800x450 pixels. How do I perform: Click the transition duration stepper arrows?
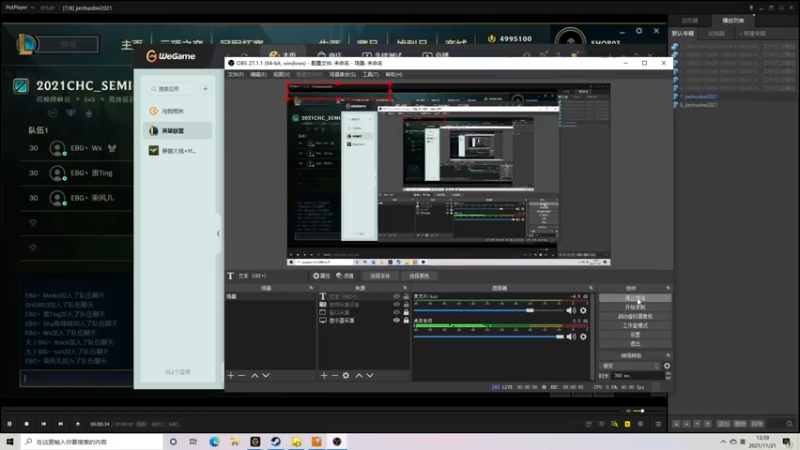pos(668,376)
